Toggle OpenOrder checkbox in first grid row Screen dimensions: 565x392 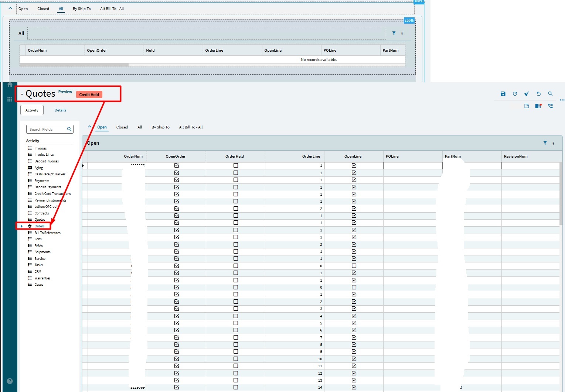click(177, 166)
